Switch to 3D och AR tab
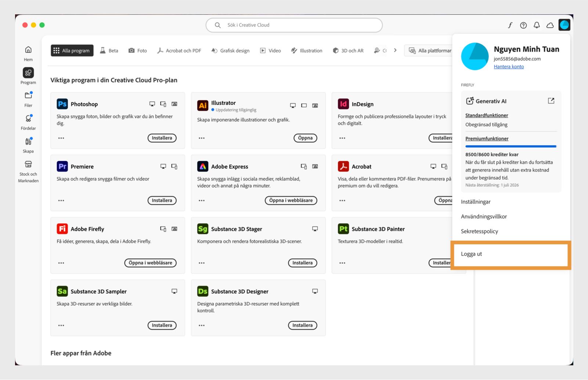588x380 pixels. click(x=348, y=51)
